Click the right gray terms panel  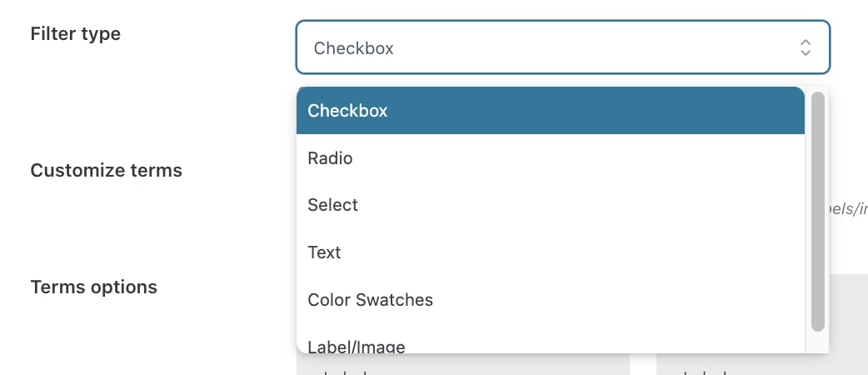[758, 364]
